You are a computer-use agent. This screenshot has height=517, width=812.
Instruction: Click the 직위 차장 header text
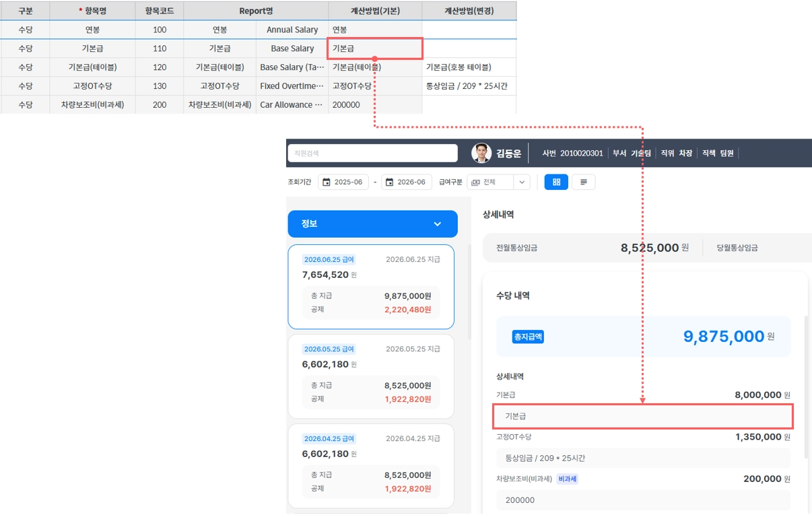coord(677,153)
